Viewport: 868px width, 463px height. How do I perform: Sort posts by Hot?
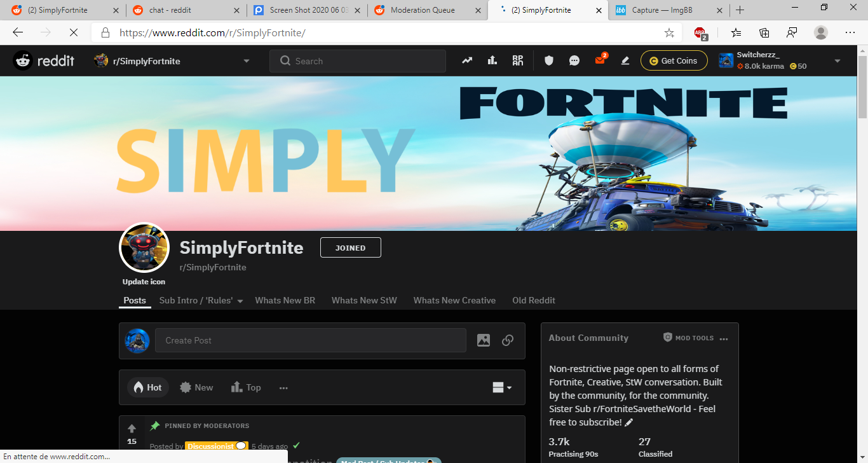click(x=148, y=387)
